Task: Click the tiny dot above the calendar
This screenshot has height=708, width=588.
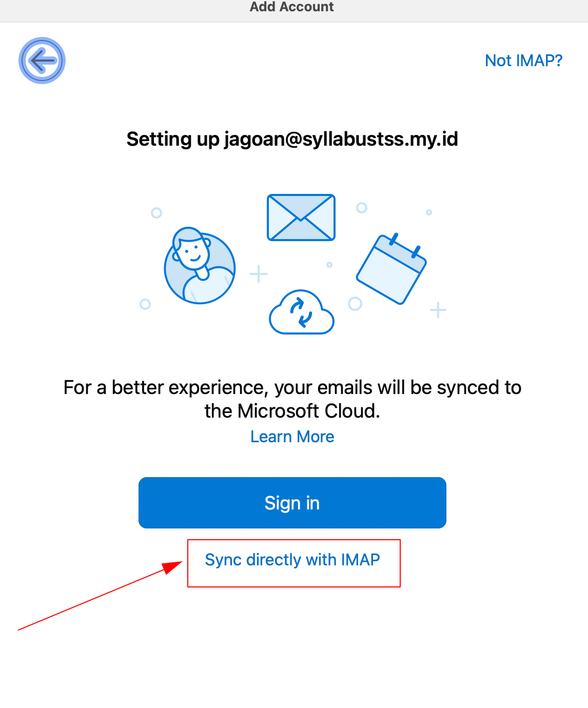Action: pos(429,212)
